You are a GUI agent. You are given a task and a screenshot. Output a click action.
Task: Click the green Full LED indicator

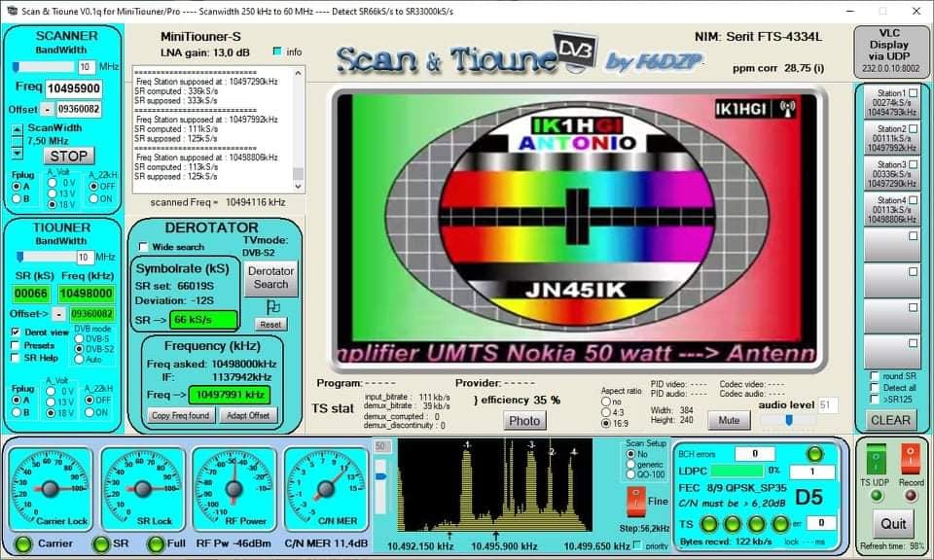coord(156,543)
